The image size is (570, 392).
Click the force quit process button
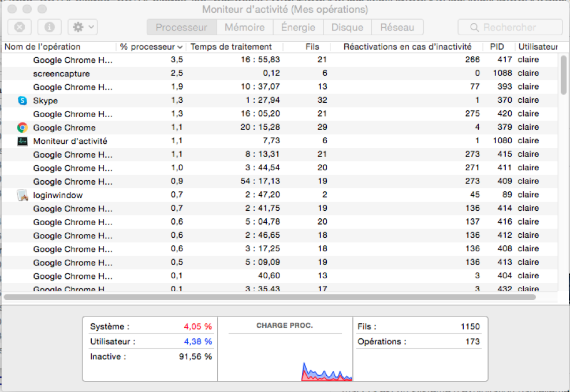coord(20,27)
